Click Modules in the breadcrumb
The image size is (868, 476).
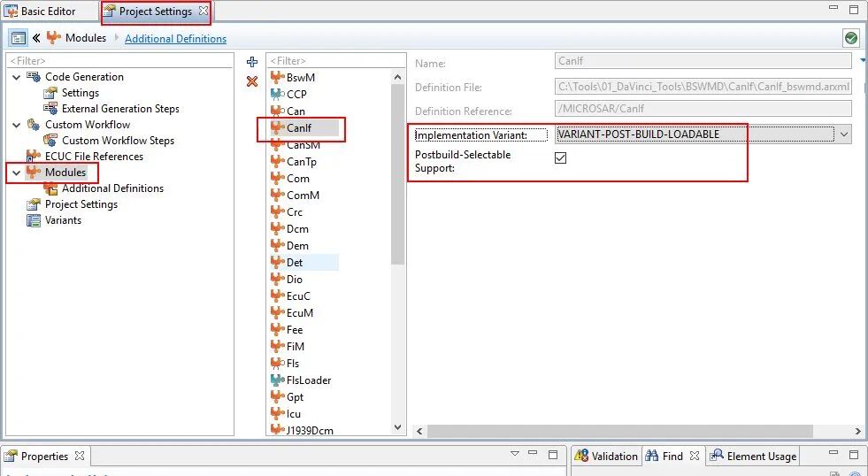(x=85, y=38)
